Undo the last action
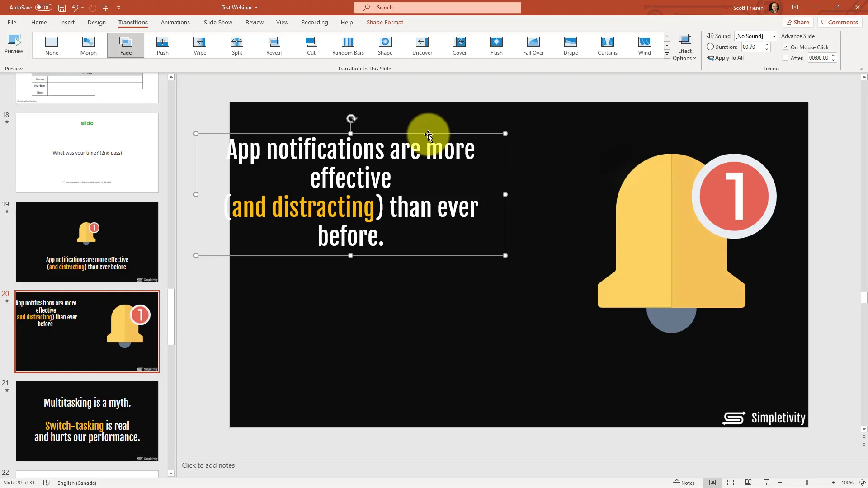This screenshot has width=868, height=488. click(x=75, y=8)
